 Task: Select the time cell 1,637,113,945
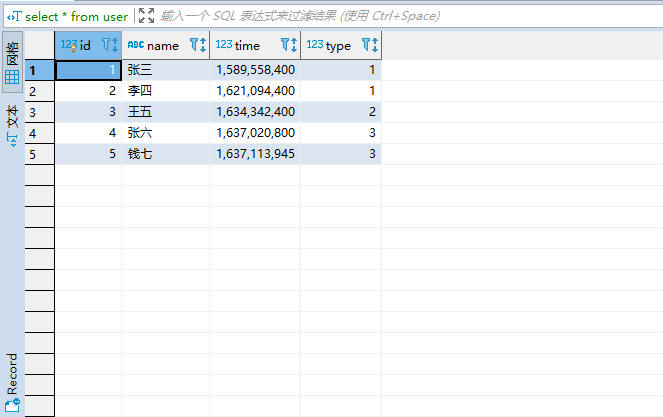coord(255,154)
